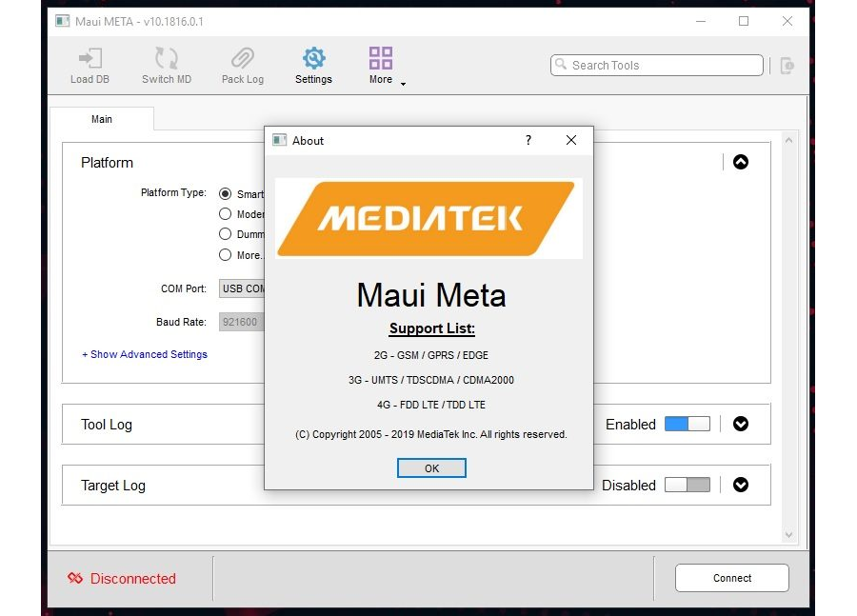857x616 pixels.
Task: Click the Switch MD icon
Action: (167, 60)
